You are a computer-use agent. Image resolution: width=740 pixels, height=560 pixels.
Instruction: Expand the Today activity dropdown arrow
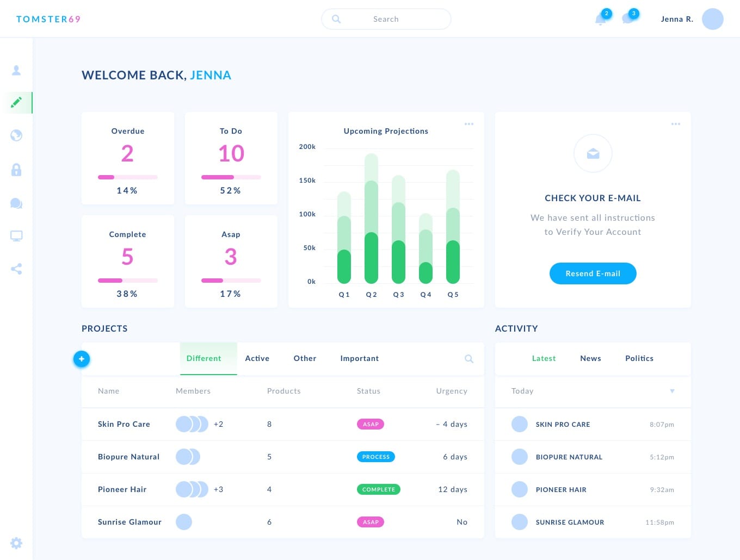pos(672,391)
